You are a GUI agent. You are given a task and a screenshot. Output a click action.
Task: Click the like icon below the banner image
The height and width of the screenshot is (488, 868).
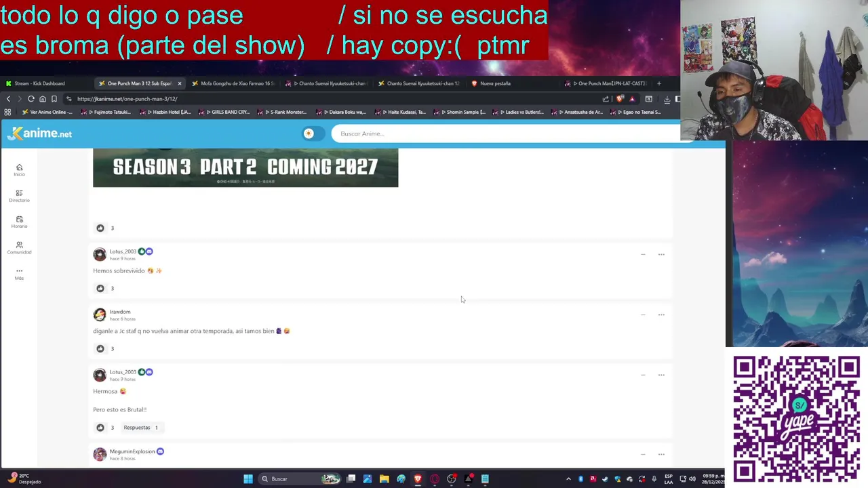tap(100, 228)
